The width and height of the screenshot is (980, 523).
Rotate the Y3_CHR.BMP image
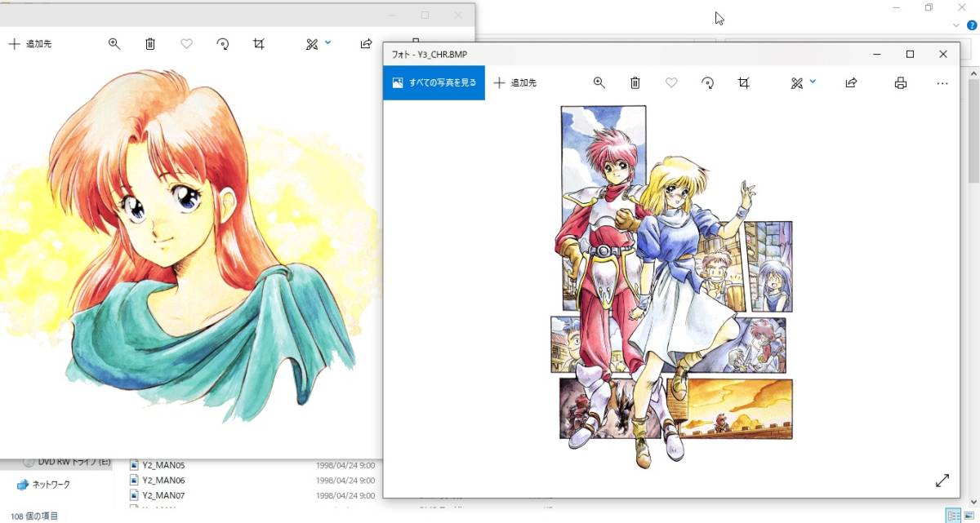pos(708,82)
